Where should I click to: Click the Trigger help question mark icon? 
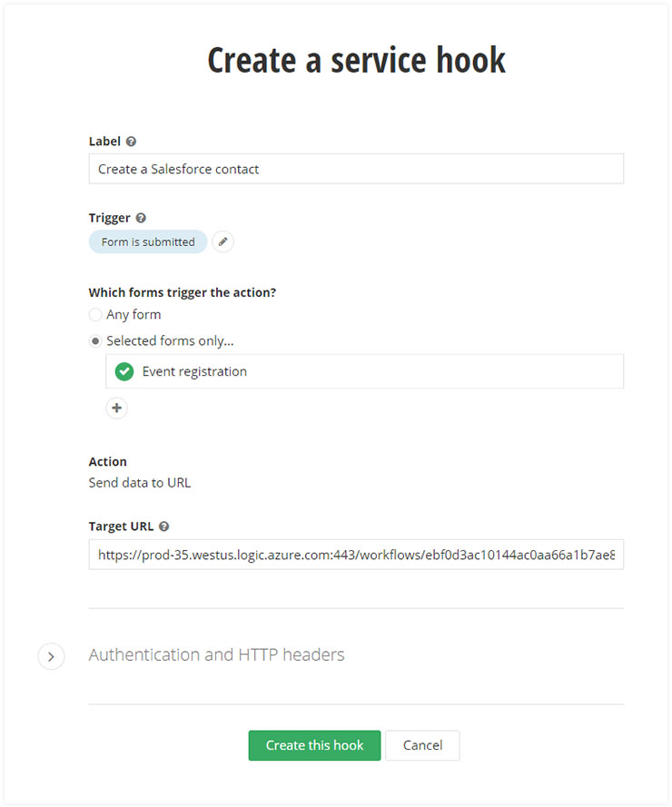[x=141, y=218]
